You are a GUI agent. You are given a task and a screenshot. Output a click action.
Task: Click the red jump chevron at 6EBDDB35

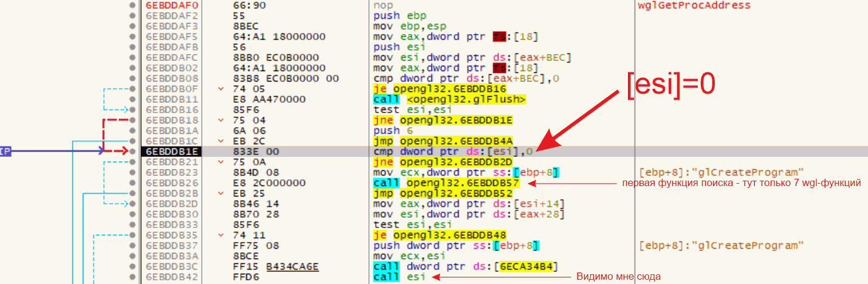(221, 235)
